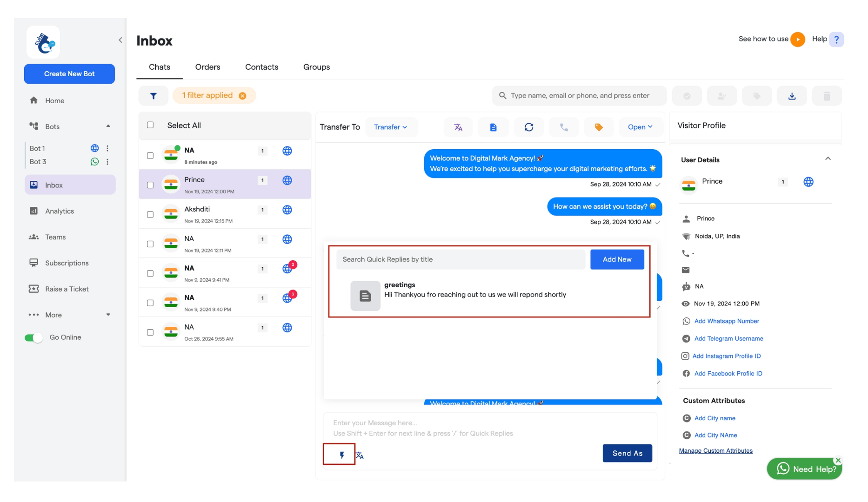Check the NA Nov 19 12:11 PM chat checkbox
This screenshot has width=868, height=502.
[150, 244]
